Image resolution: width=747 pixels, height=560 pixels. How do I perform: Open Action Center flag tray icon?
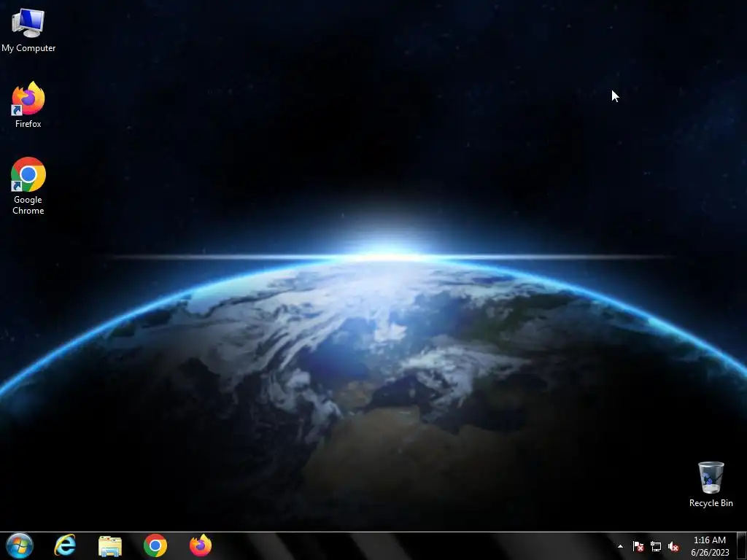pyautogui.click(x=638, y=546)
